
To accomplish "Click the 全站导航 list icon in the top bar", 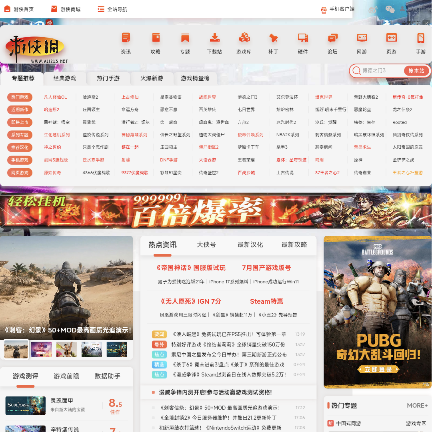I will click(100, 9).
